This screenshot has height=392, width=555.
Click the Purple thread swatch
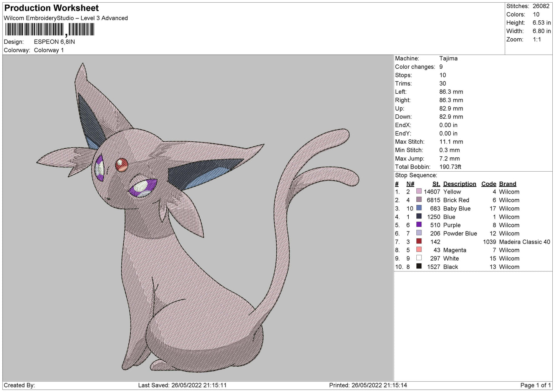click(419, 225)
